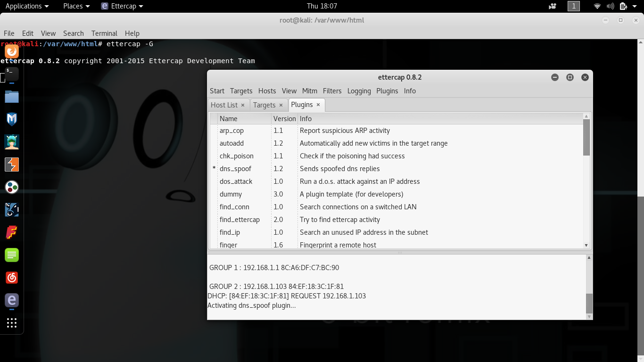This screenshot has height=362, width=644.
Task: Deactivate the dns_spoof plugin row
Action: click(236, 169)
